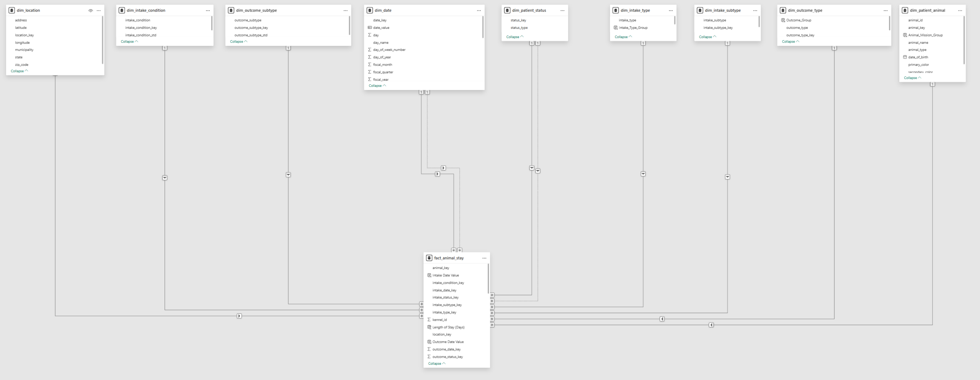Viewport: 980px width, 380px height.
Task: Collapse the dim_patient_animal table
Action: [x=912, y=78]
